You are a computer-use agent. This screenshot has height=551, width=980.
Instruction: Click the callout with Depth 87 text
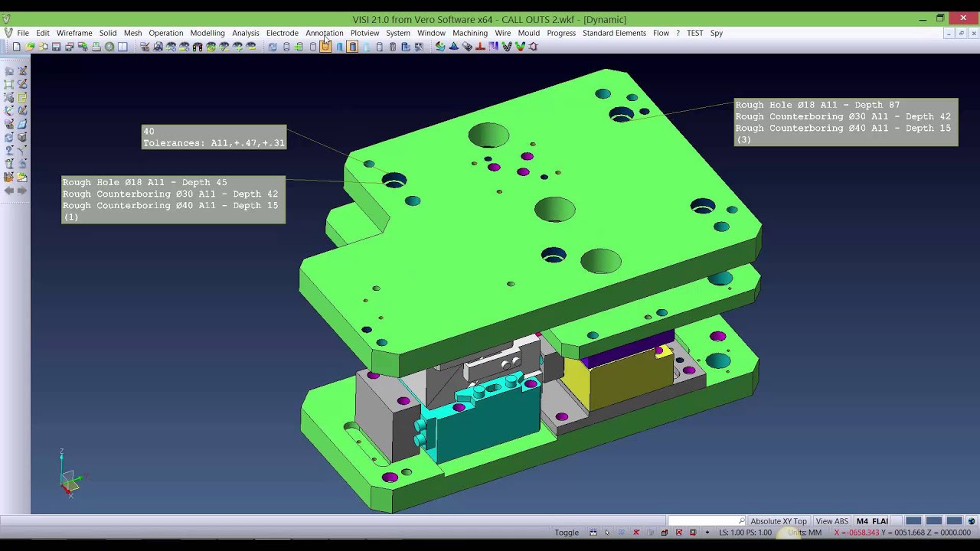(846, 122)
